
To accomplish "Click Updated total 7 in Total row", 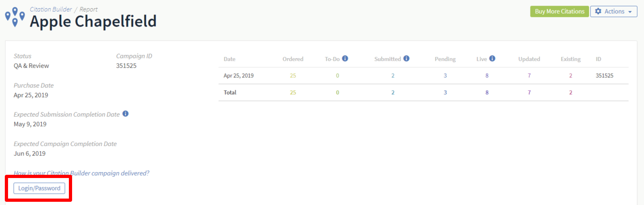I will coord(529,93).
